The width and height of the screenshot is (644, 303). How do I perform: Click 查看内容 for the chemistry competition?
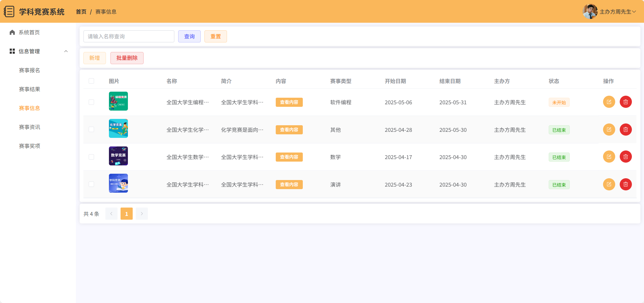pyautogui.click(x=289, y=130)
